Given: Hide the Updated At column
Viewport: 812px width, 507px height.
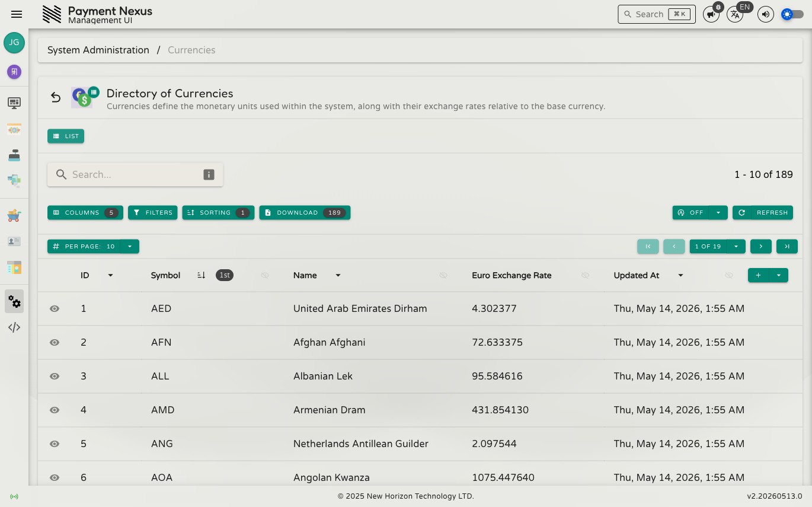Looking at the screenshot, I should [x=729, y=275].
